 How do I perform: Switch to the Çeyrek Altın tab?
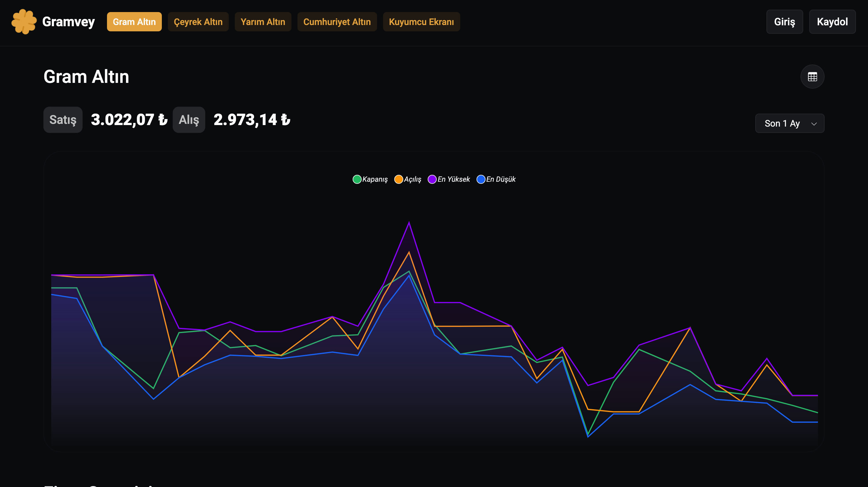coord(198,22)
